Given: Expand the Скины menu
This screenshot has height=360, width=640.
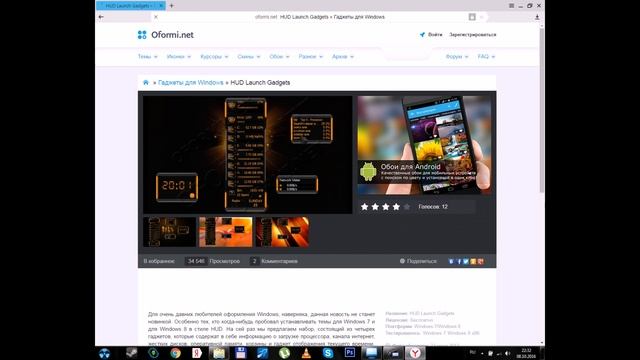Looking at the screenshot, I should click(x=249, y=57).
